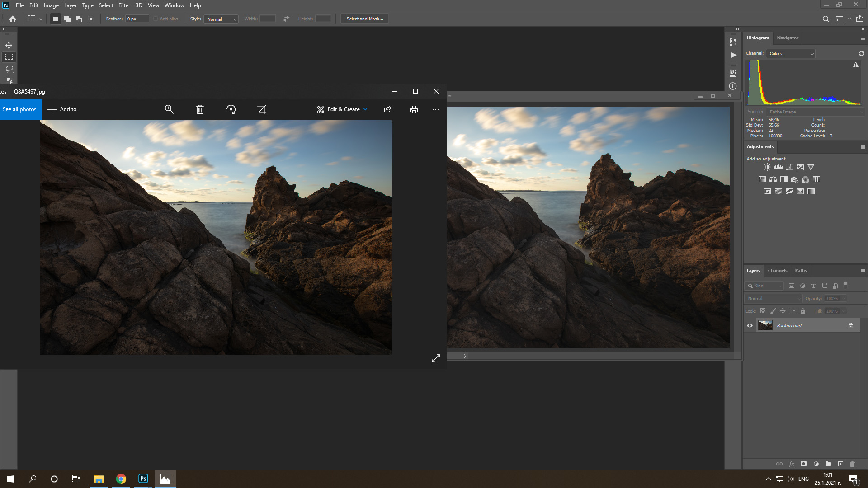Click the Select and Mask button
Image resolution: width=868 pixels, height=488 pixels.
click(364, 19)
